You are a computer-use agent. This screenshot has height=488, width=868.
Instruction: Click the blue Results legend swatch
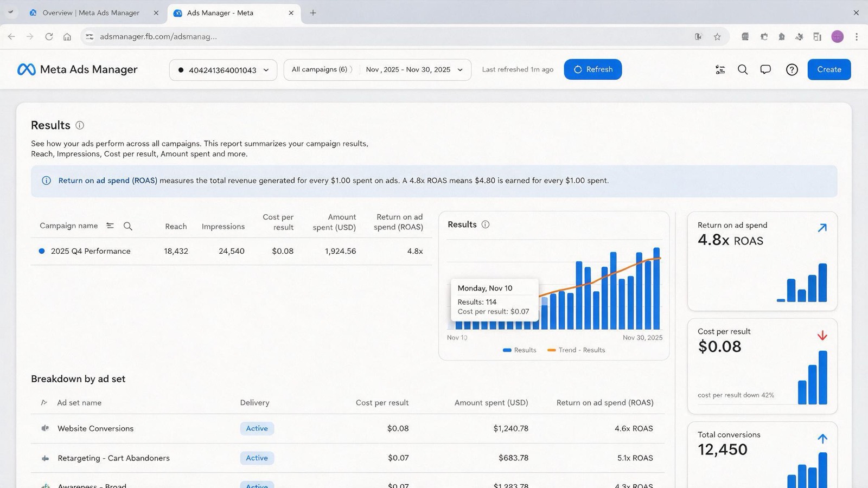click(x=507, y=350)
